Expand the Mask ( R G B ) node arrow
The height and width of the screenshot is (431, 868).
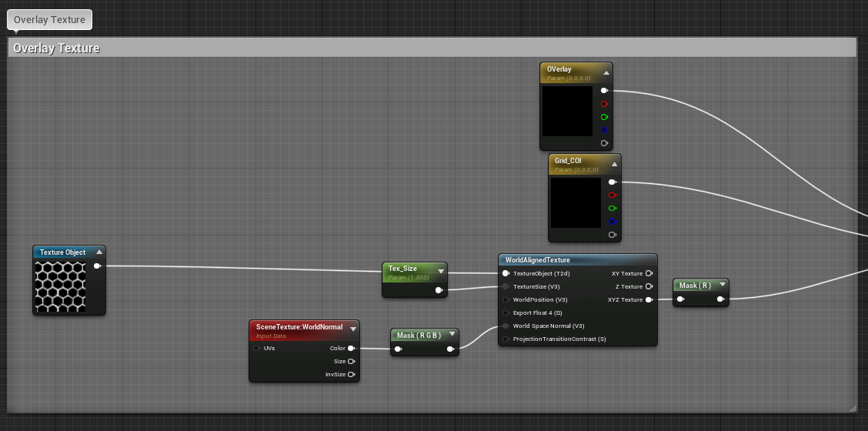coord(452,335)
